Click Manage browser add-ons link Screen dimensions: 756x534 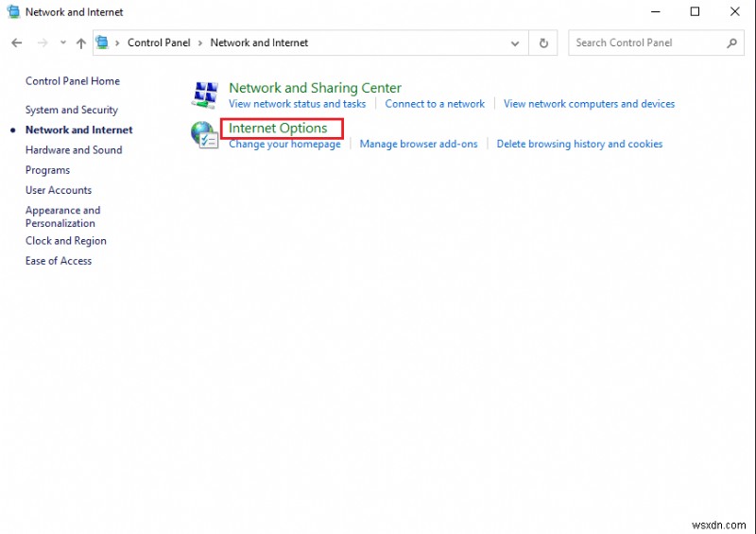(419, 144)
